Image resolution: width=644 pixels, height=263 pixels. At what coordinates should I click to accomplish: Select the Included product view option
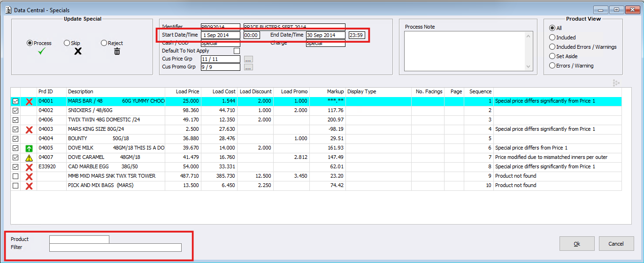(552, 38)
